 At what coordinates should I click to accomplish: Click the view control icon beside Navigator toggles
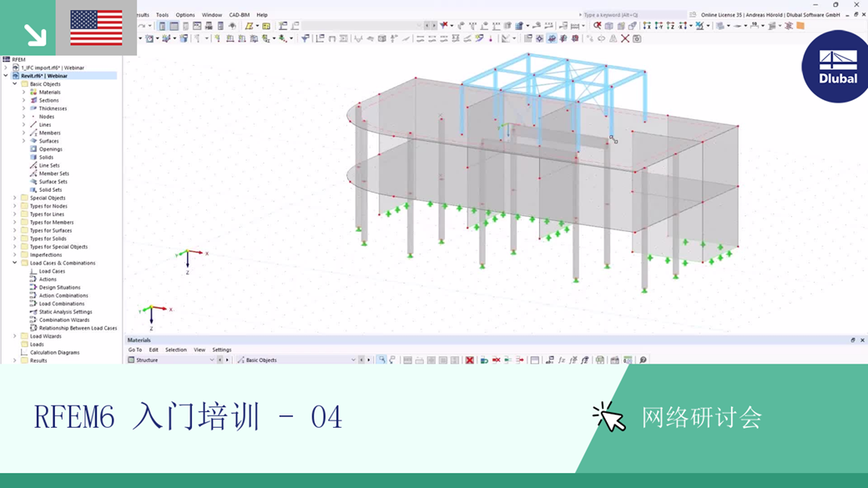(x=186, y=26)
